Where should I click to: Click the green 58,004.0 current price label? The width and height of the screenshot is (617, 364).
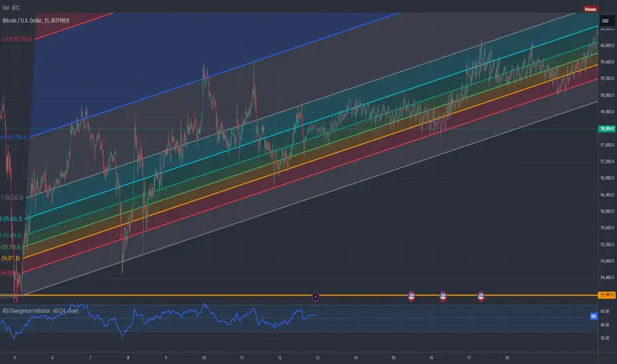[x=607, y=128]
